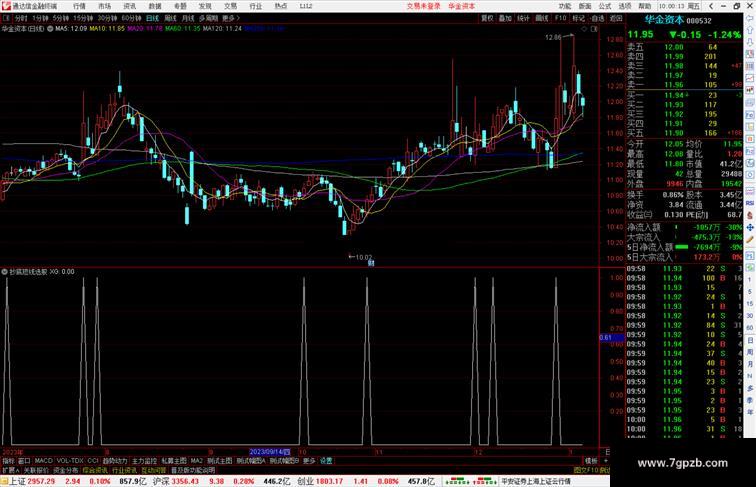Expand 更多 indicators in bottom bar
Viewport: 756px width, 487px height.
[309, 461]
